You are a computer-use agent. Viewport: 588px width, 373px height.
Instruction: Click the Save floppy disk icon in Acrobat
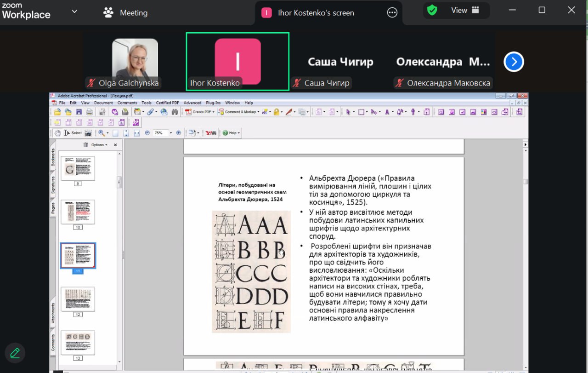[79, 112]
